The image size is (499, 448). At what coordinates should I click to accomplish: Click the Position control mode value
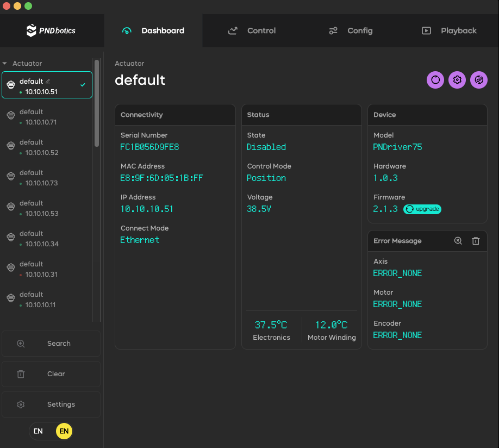coord(266,178)
